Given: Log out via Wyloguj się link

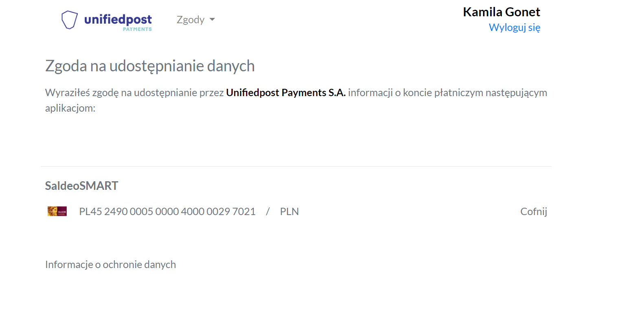Looking at the screenshot, I should (514, 28).
